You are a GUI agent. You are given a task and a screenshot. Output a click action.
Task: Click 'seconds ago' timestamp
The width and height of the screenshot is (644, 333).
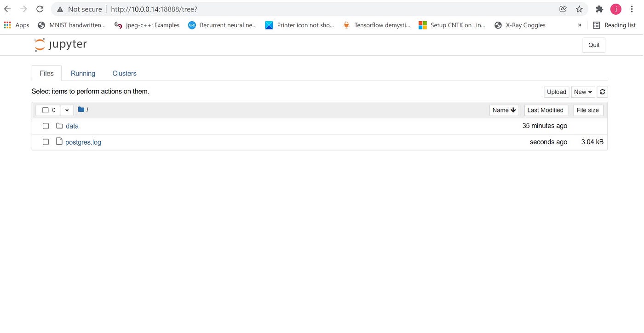click(x=548, y=142)
